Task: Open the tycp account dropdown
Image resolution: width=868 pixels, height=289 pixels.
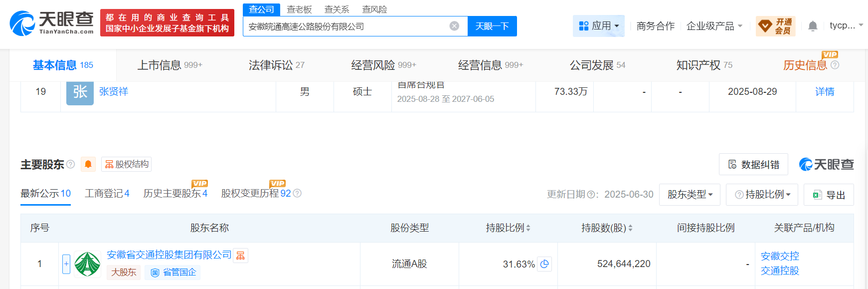Action: 846,25
